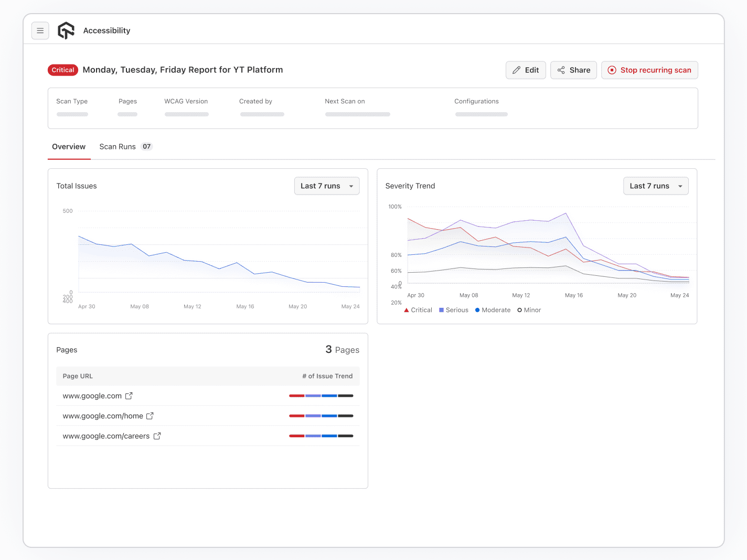747x560 pixels.
Task: Click the Stop recurring scan button text
Action: coord(656,70)
